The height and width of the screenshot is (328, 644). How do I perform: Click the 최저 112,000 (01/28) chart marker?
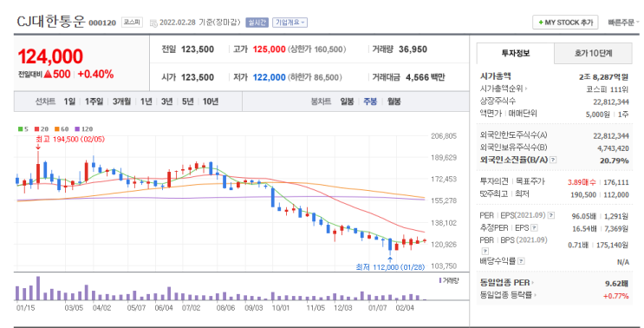pyautogui.click(x=390, y=267)
